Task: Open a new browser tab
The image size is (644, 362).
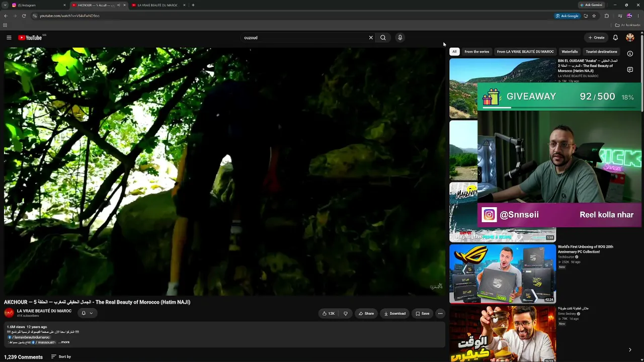Action: click(193, 5)
